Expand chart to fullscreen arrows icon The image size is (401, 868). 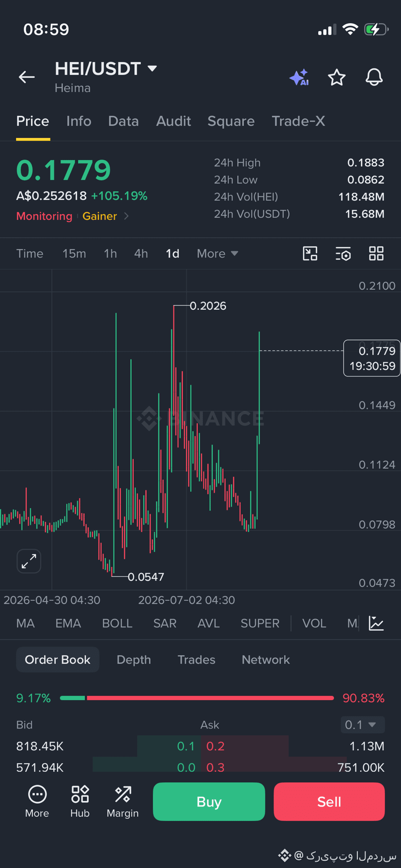29,561
